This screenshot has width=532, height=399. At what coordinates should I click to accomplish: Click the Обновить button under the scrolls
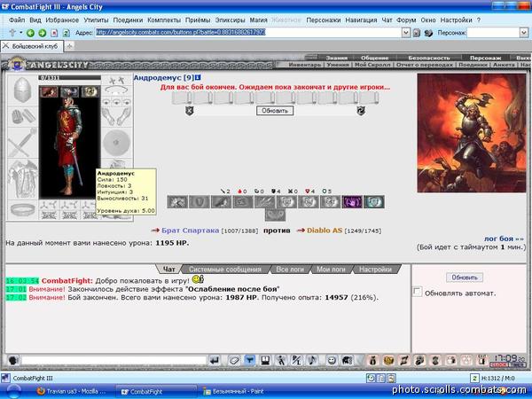(x=275, y=111)
